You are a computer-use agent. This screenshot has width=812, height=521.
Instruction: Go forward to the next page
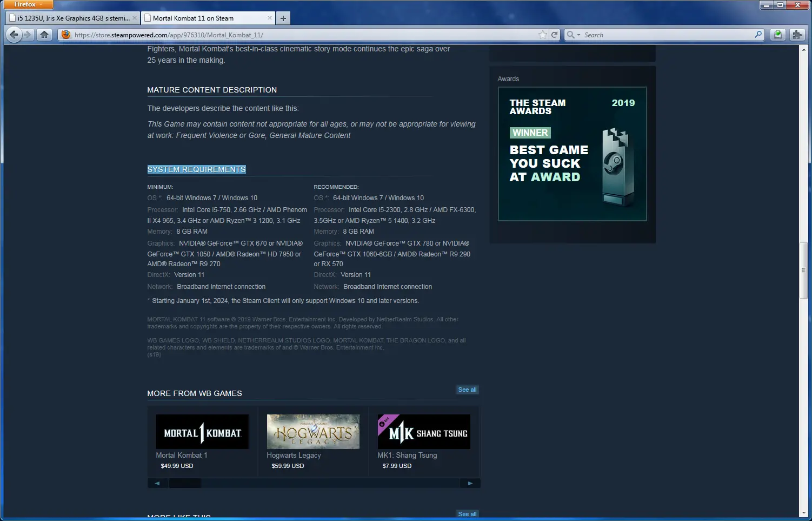[x=28, y=35]
